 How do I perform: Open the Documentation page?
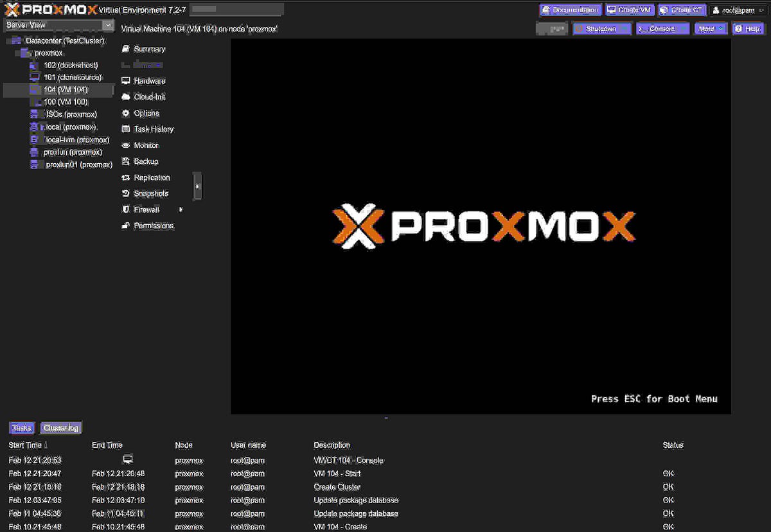coord(569,9)
